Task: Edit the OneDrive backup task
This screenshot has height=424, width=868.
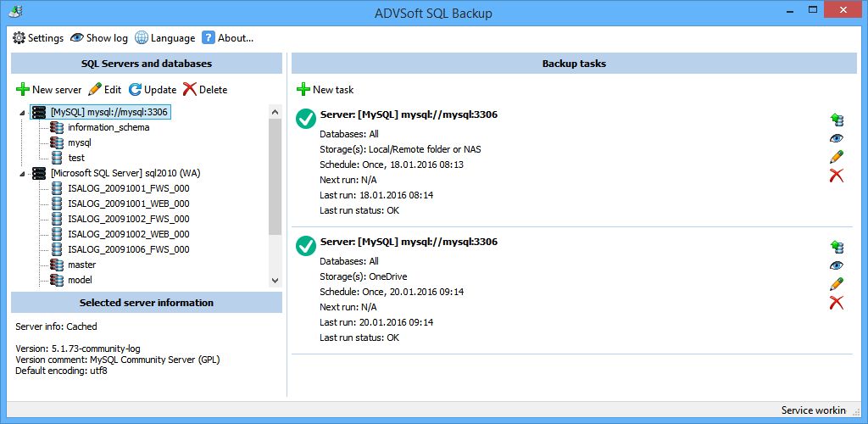Action: [x=837, y=284]
